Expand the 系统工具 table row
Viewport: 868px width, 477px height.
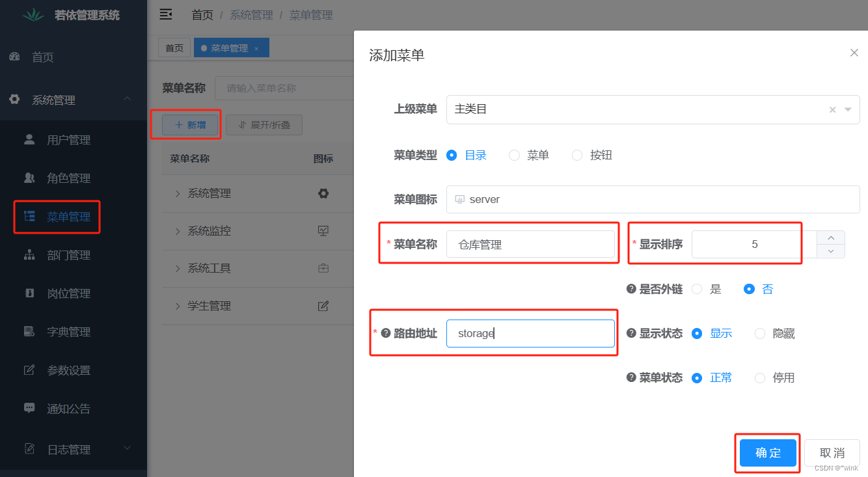(178, 268)
